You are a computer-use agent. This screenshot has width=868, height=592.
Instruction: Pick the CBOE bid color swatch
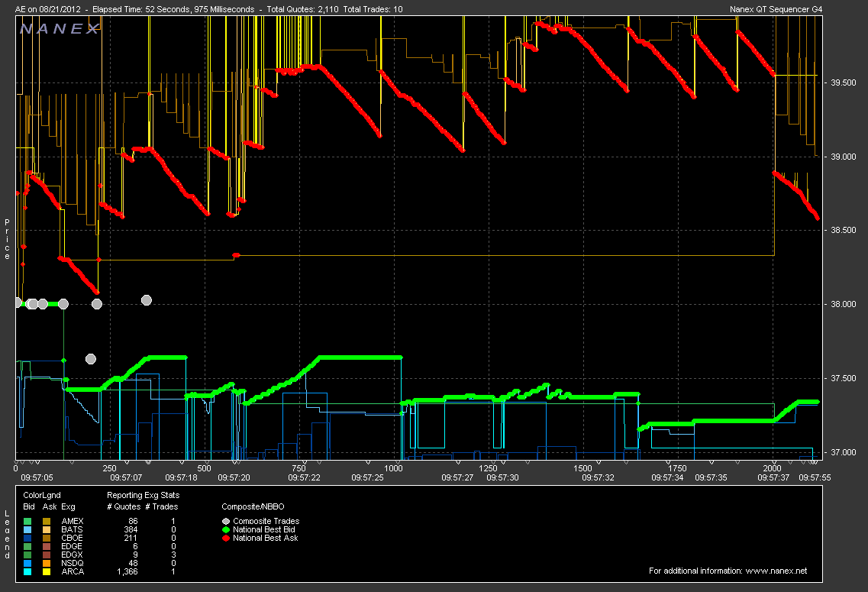tap(27, 538)
